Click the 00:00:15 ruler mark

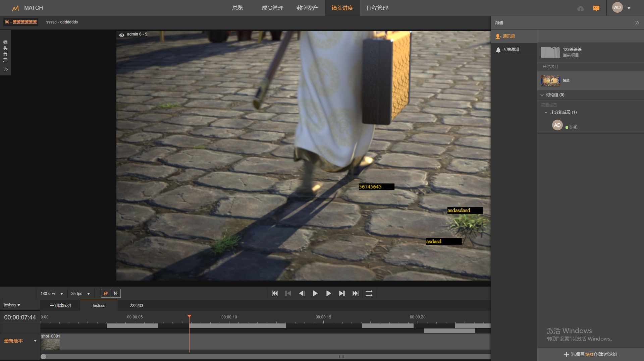click(324, 317)
